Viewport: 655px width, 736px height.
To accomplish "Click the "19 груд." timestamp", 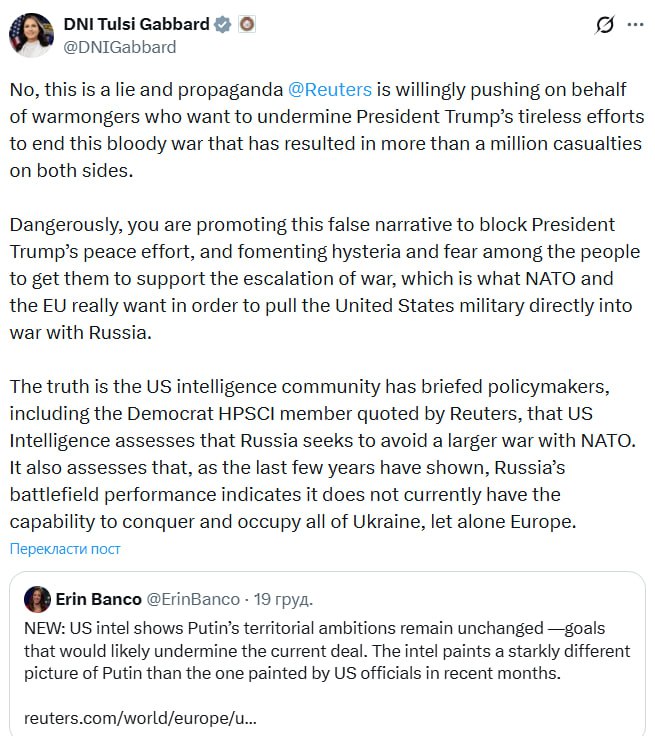I will [285, 599].
